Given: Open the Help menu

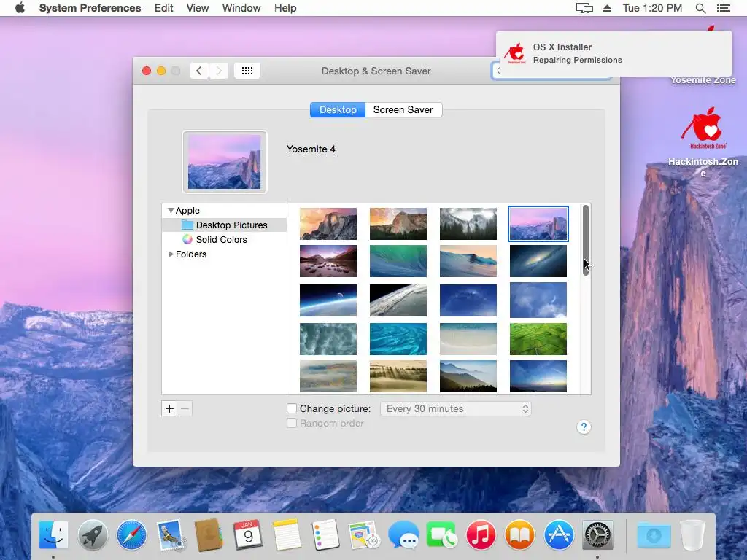Looking at the screenshot, I should click(285, 8).
